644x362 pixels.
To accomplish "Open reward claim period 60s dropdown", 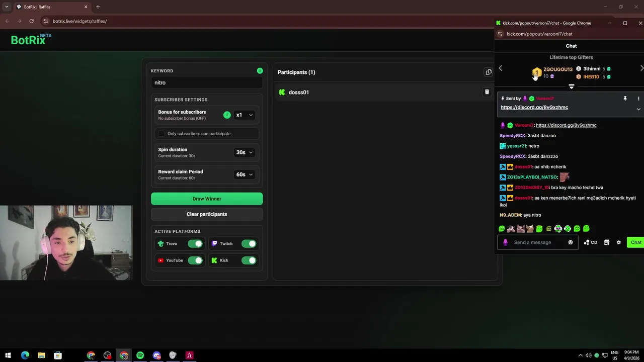I will pos(245,174).
